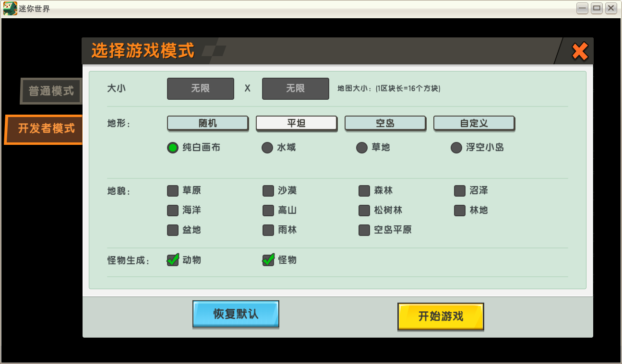Choose 自定义 terrain type

[x=474, y=123]
